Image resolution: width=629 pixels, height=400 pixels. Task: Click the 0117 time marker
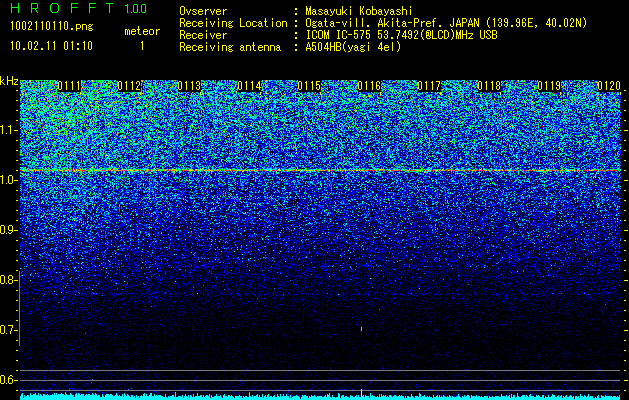(x=429, y=86)
